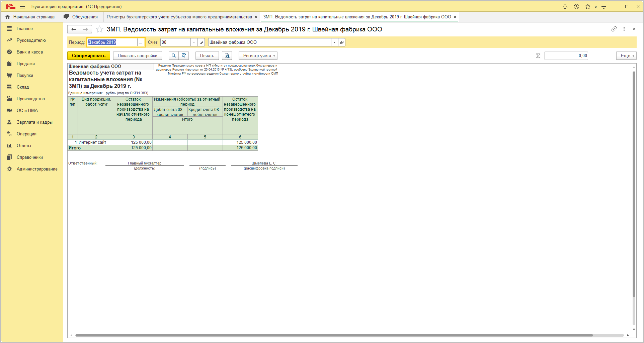Expand Регистр учета dropdown
This screenshot has height=343, width=644.
pos(258,56)
